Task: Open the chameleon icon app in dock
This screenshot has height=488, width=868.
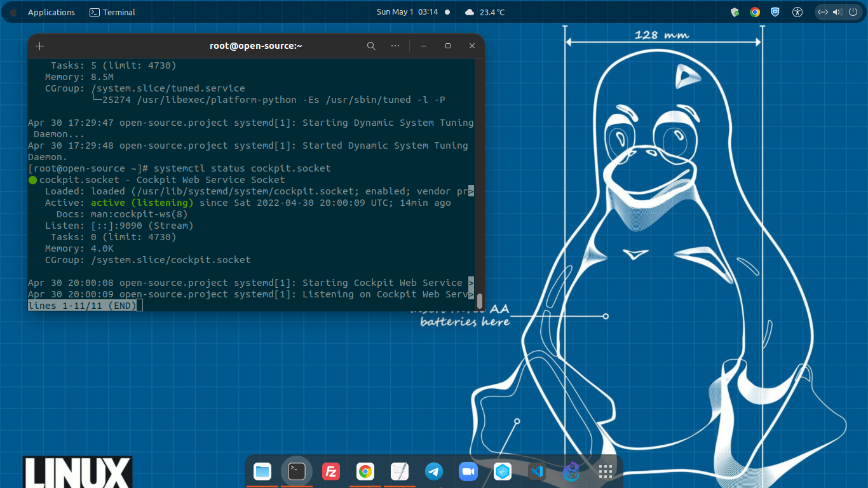Action: pos(571,471)
